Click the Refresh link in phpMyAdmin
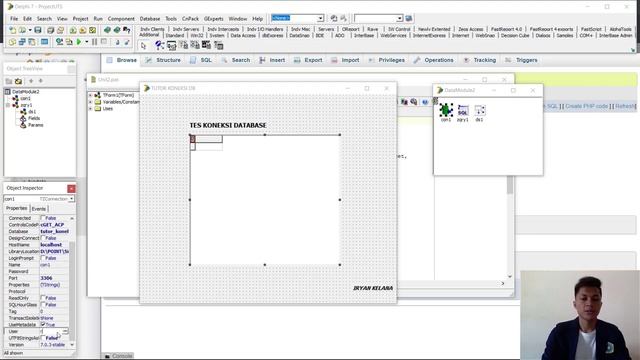This screenshot has width=640, height=360. tap(625, 106)
